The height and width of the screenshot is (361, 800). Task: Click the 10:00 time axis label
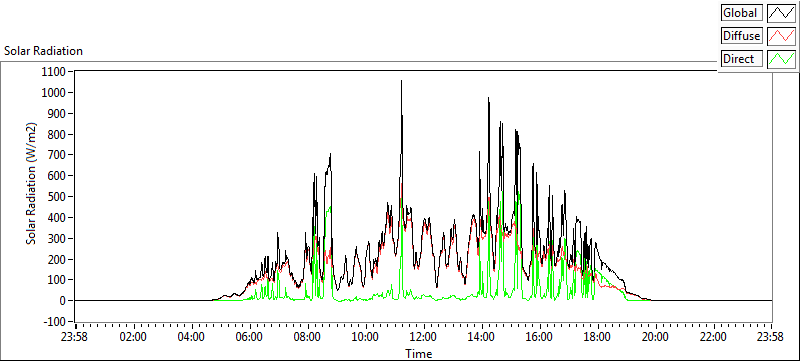click(x=366, y=337)
